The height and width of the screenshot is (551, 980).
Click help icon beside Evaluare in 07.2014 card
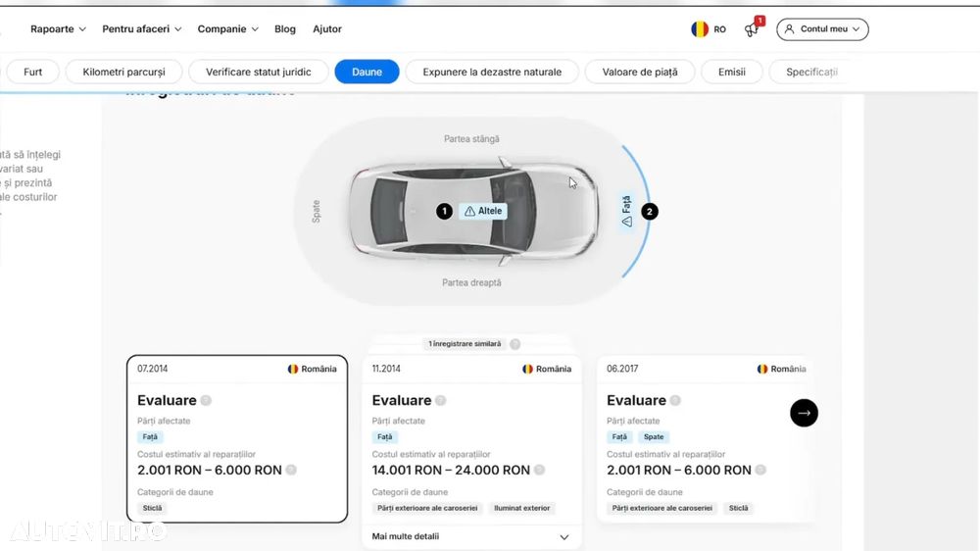(206, 400)
